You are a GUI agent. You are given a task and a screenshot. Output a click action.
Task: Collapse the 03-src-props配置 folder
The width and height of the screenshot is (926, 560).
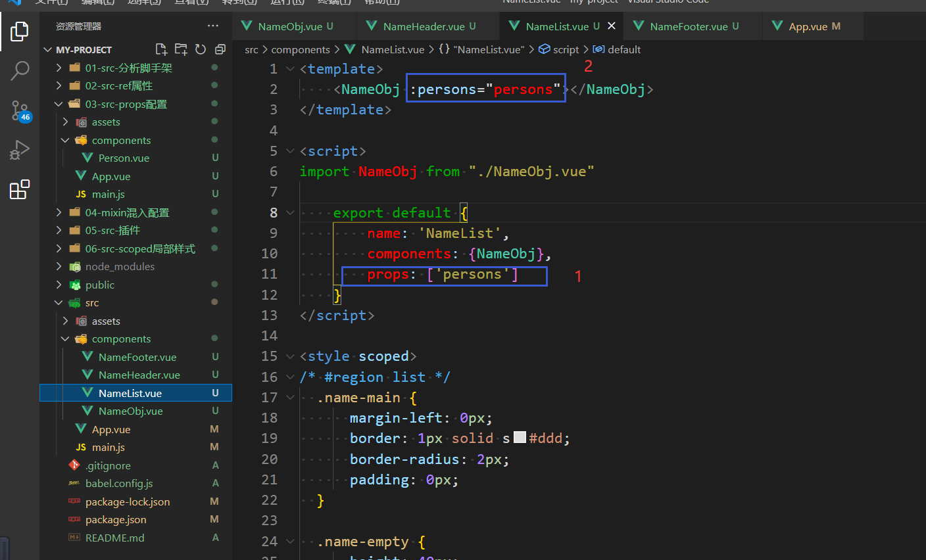(59, 104)
